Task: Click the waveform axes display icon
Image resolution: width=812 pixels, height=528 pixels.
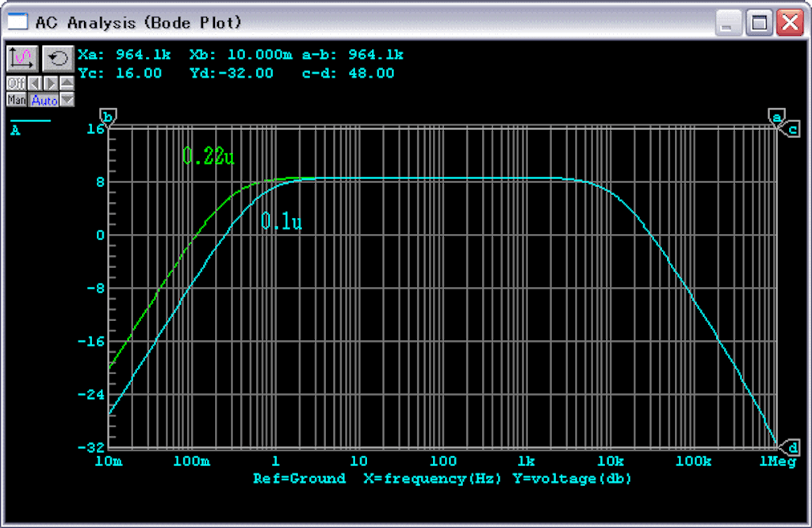Action: coord(21,58)
